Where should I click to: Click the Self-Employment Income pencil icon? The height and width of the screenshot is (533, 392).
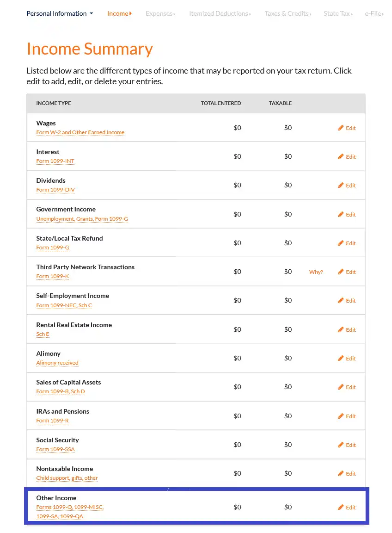click(341, 301)
